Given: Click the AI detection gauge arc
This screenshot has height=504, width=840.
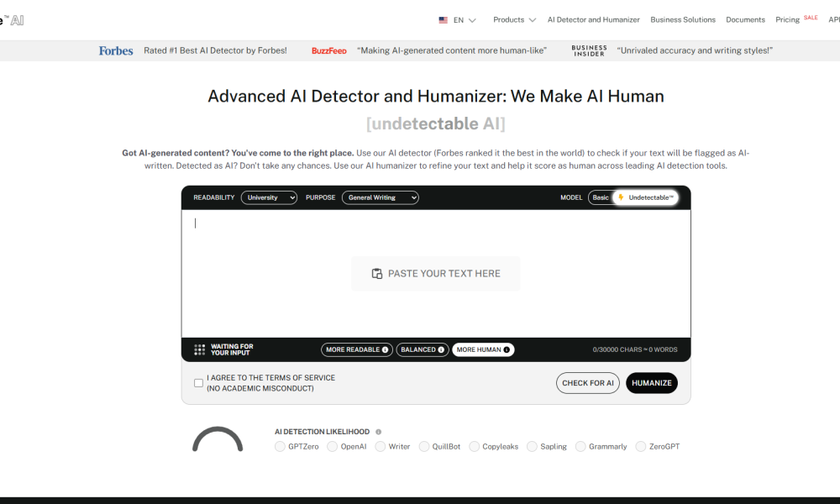Looking at the screenshot, I should [x=218, y=439].
